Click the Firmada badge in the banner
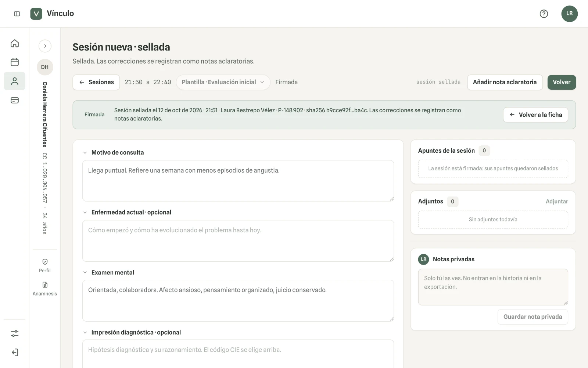This screenshot has width=588, height=368. 94,114
